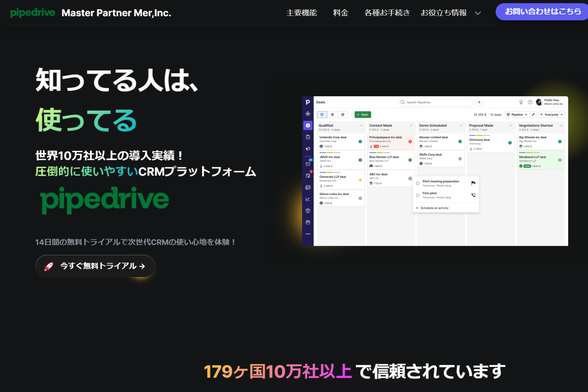The height and width of the screenshot is (392, 588).
Task: Mark Pitch meeting preparation as done
Action: (x=417, y=183)
